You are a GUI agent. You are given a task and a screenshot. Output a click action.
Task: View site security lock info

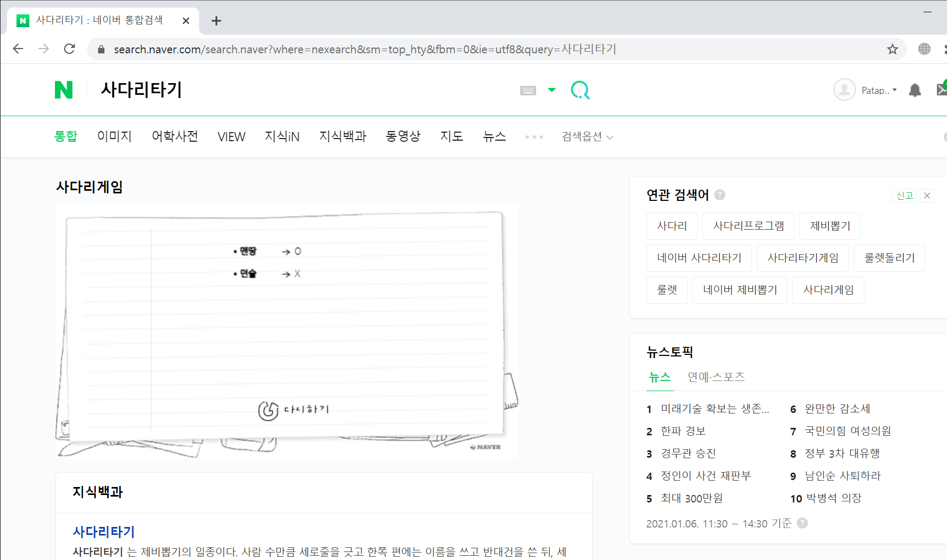tap(101, 50)
